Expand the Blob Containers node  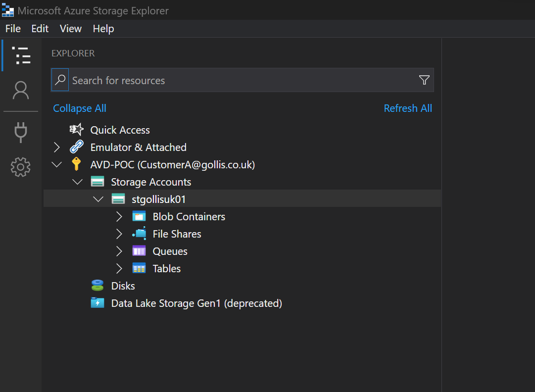pyautogui.click(x=119, y=217)
